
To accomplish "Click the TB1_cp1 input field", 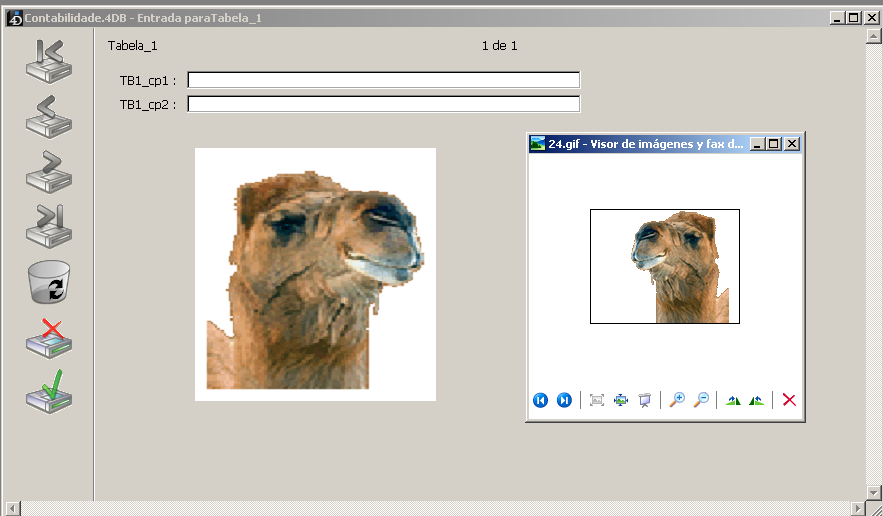I will click(383, 80).
